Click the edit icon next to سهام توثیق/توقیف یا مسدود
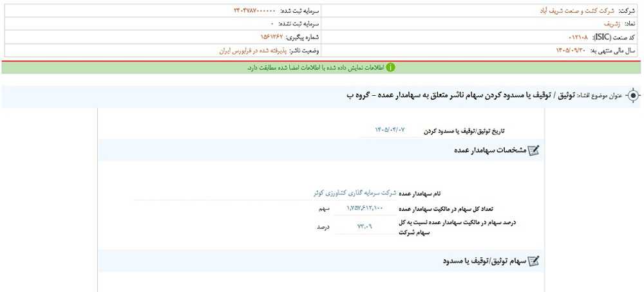644x292 pixels. coord(533,261)
